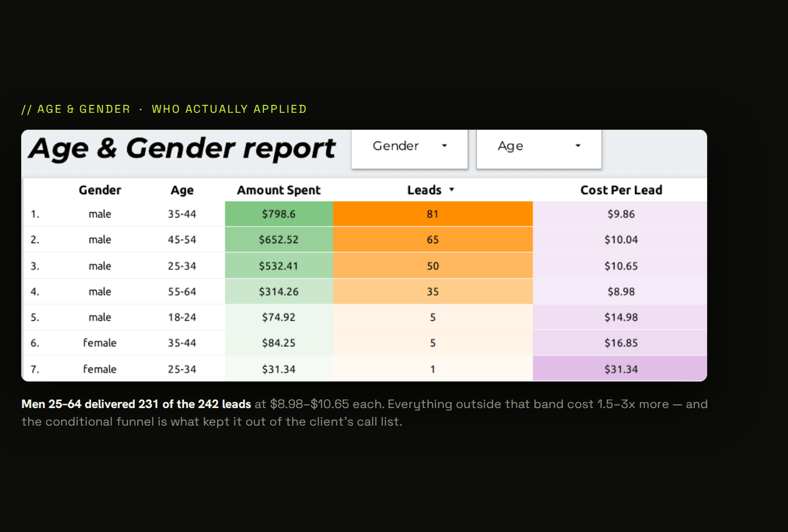Select the $16.85 cost per lead cell
788x532 pixels.
click(620, 343)
